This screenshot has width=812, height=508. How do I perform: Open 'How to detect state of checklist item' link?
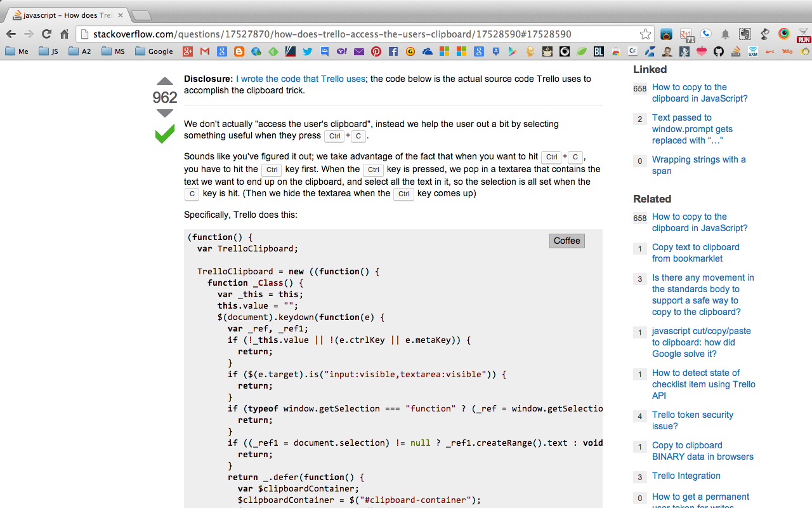(704, 384)
